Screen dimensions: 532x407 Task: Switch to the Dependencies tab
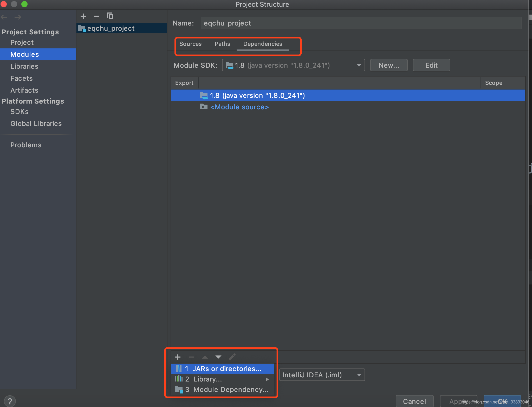263,44
